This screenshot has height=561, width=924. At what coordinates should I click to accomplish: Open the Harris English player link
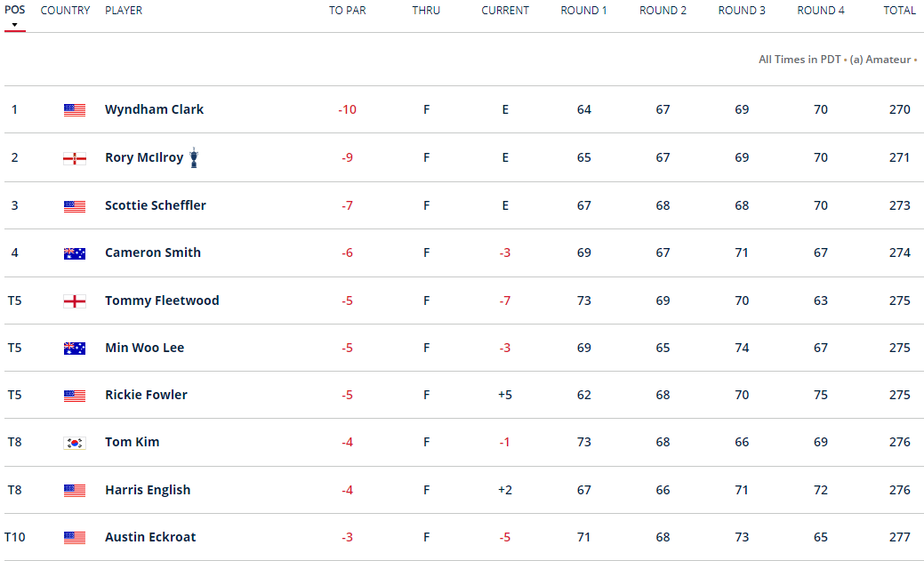(148, 490)
